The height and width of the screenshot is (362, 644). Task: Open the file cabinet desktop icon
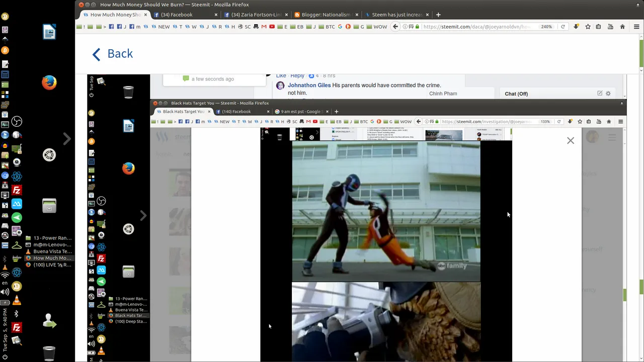tap(49, 206)
